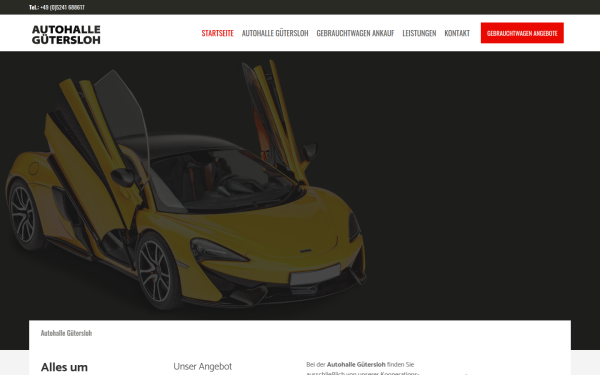Screen dimensions: 600x375
Task: Open the Startseite menu item
Action: [x=217, y=33]
